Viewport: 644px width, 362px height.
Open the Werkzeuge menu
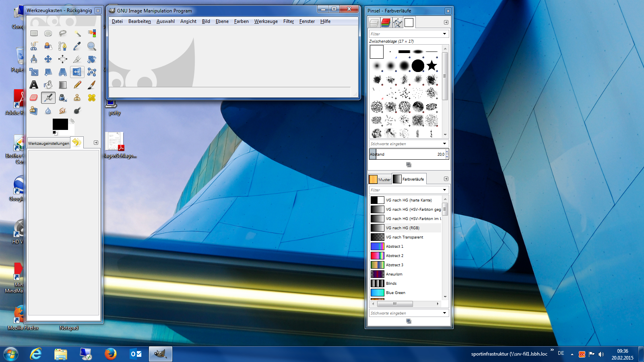266,21
